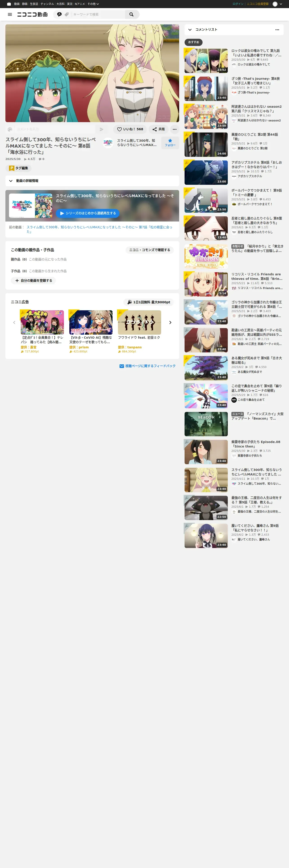
Task: Open channel name link next to avatar
Action: coord(137,143)
